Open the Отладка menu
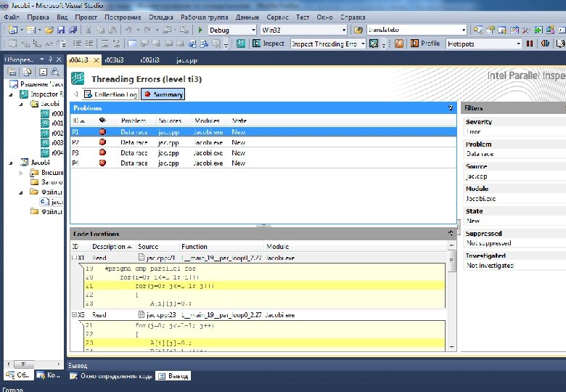The image size is (566, 392). (x=161, y=17)
